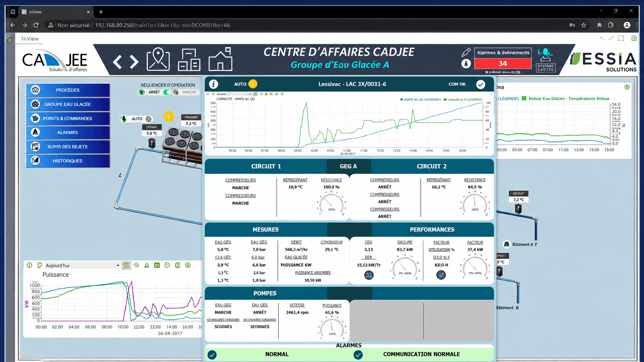The width and height of the screenshot is (644, 362).
Task: Click the InView tab label
Action: tap(35, 12)
